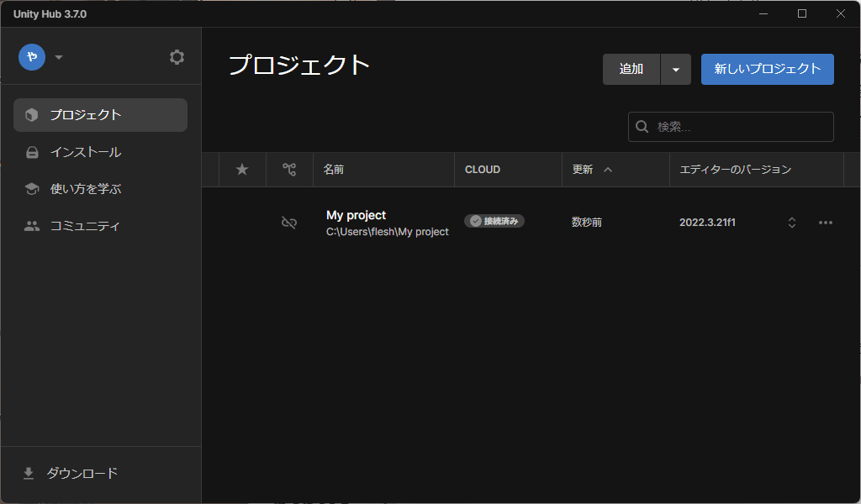
Task: Click the download arrow icon
Action: point(29,473)
